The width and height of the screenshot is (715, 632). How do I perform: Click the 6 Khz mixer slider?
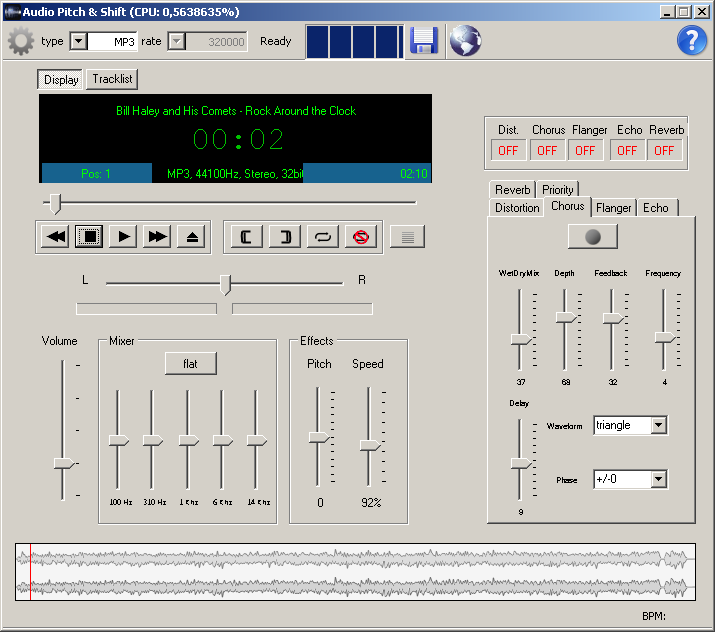pyautogui.click(x=222, y=440)
